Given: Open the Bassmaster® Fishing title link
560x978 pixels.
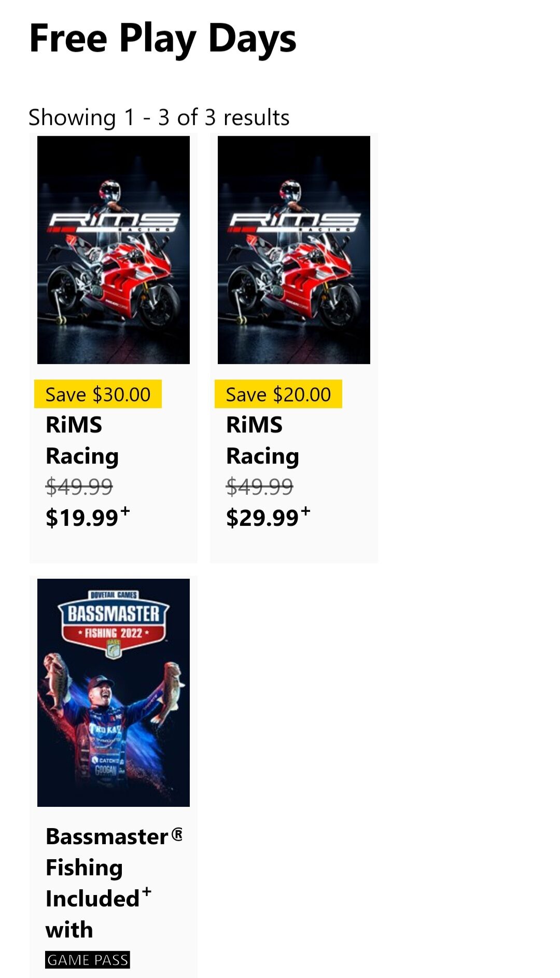Looking at the screenshot, I should [x=114, y=851].
